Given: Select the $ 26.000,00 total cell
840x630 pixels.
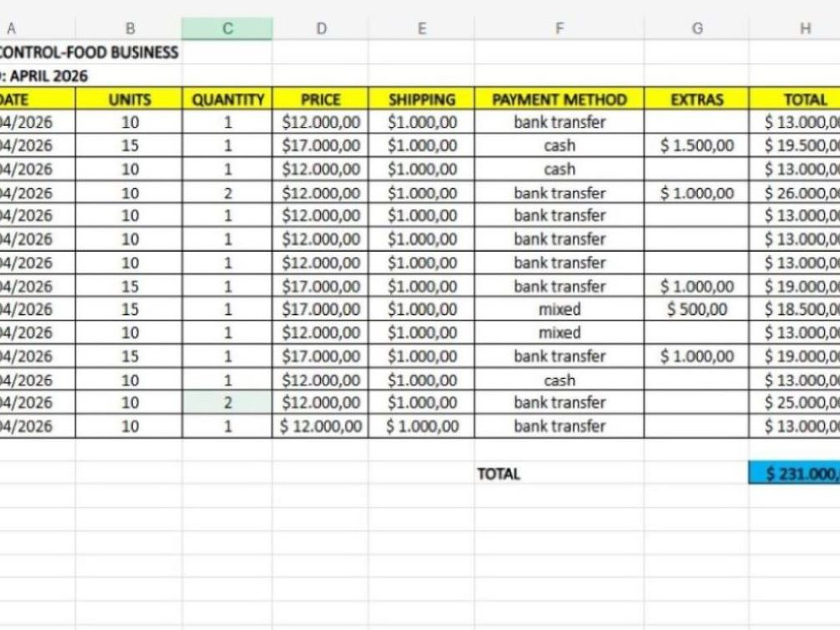Looking at the screenshot, I should point(795,192).
